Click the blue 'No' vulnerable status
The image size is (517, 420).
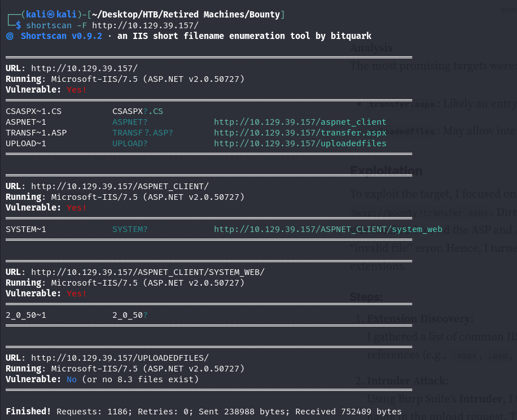pos(72,379)
